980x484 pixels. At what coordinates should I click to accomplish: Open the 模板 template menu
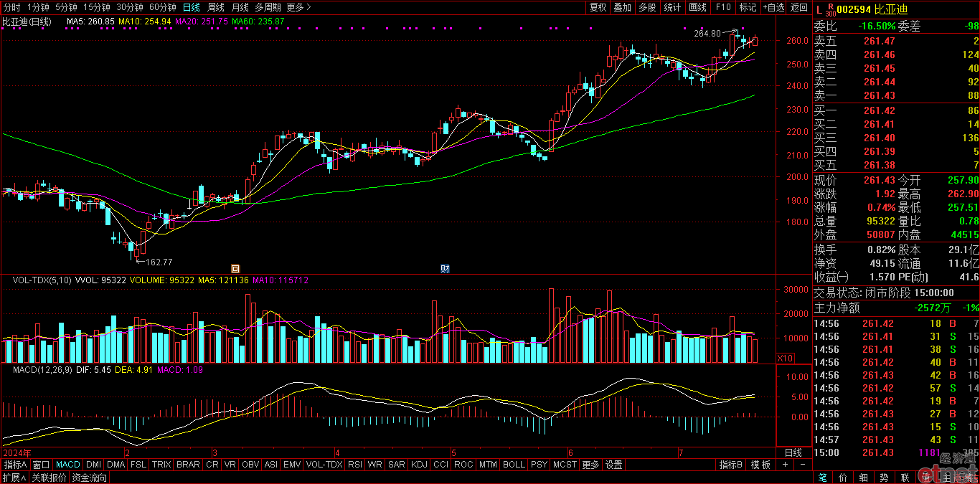pos(760,465)
